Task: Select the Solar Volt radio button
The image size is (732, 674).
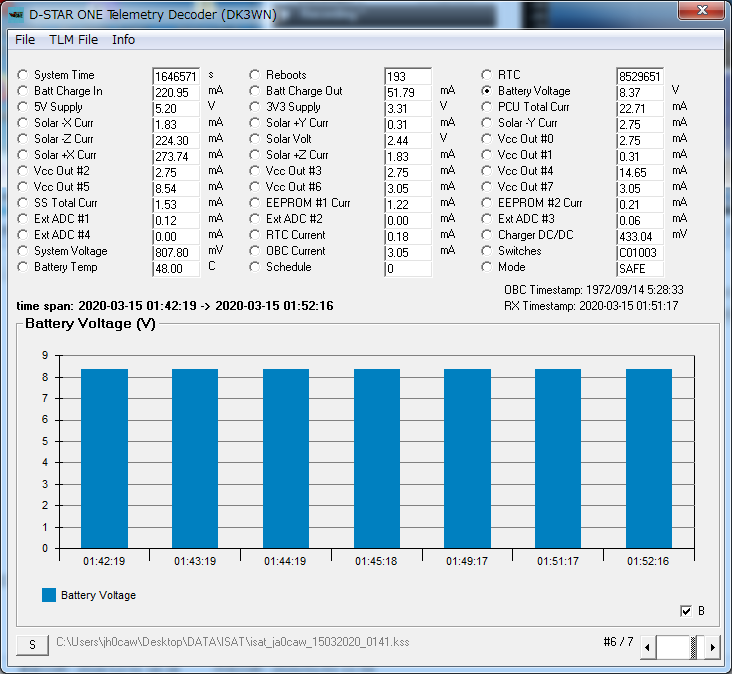Action: (x=254, y=139)
